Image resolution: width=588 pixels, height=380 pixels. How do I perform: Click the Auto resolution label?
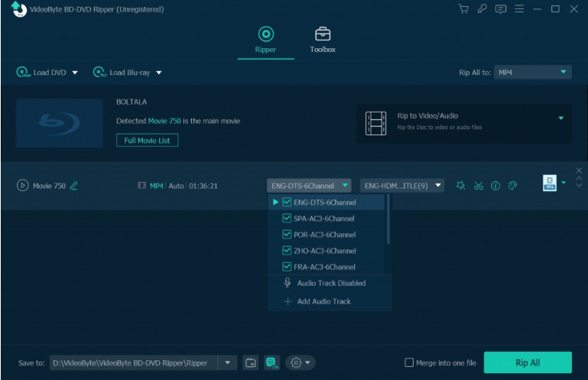click(x=176, y=186)
